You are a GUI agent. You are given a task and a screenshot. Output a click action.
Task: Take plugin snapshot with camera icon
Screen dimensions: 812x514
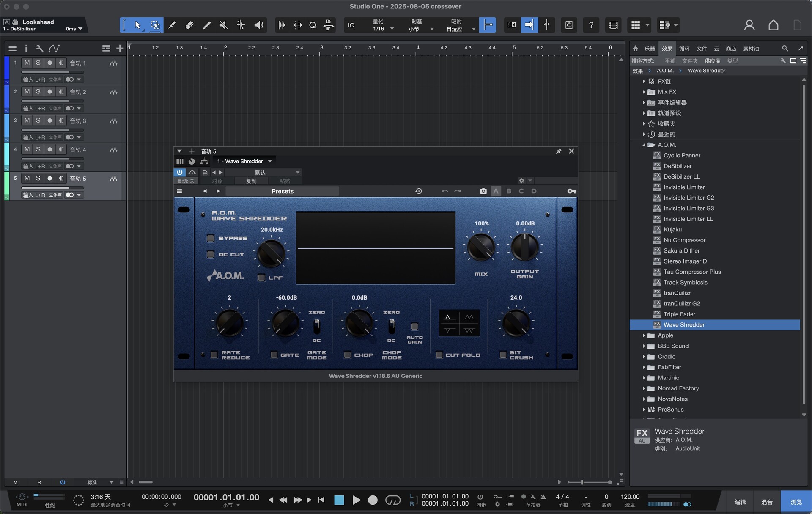click(x=483, y=191)
